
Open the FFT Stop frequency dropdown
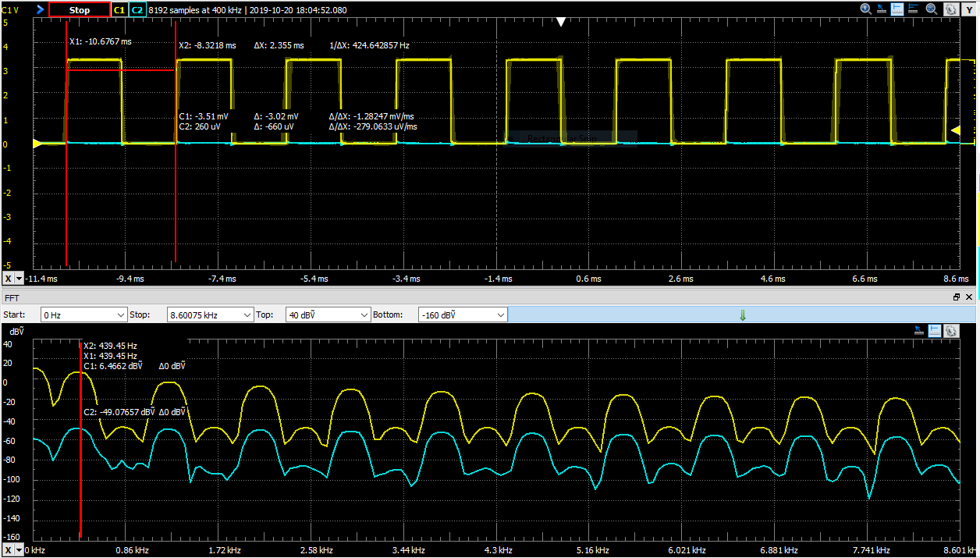click(211, 315)
